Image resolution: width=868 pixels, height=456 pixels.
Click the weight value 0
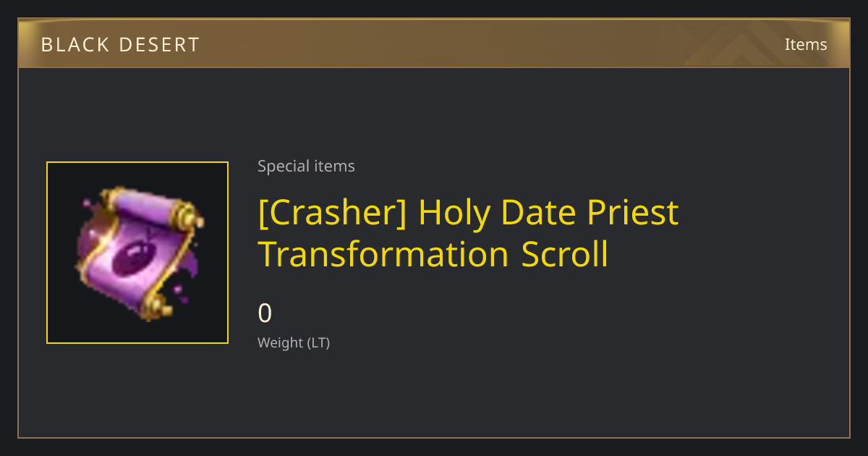(265, 313)
